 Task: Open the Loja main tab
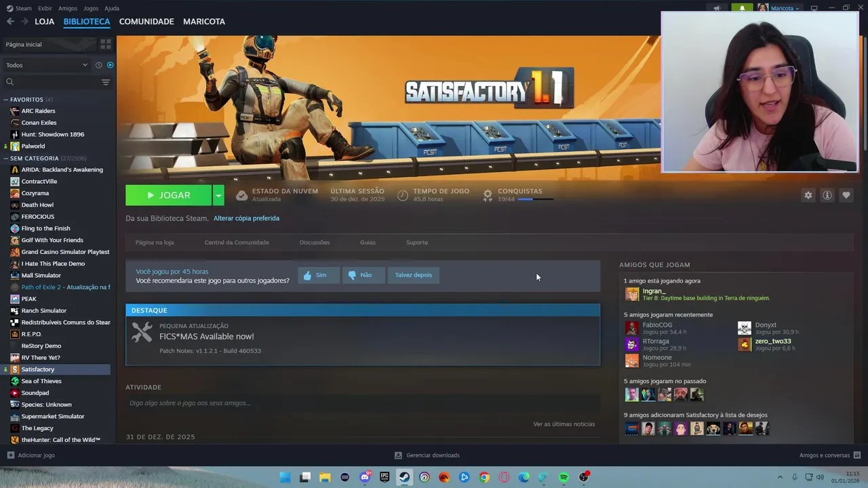tap(44, 22)
